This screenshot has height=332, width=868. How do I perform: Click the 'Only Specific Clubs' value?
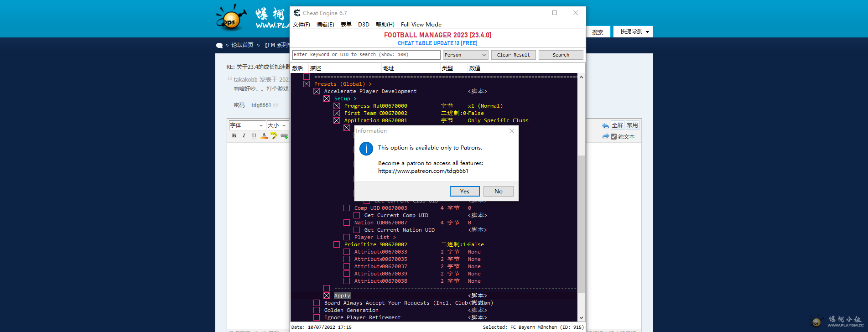pos(498,120)
